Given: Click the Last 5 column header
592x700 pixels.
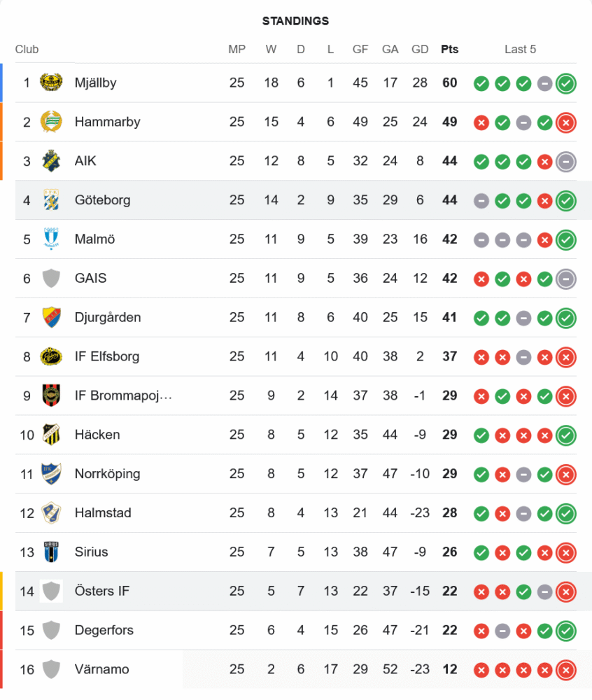Looking at the screenshot, I should pyautogui.click(x=520, y=50).
